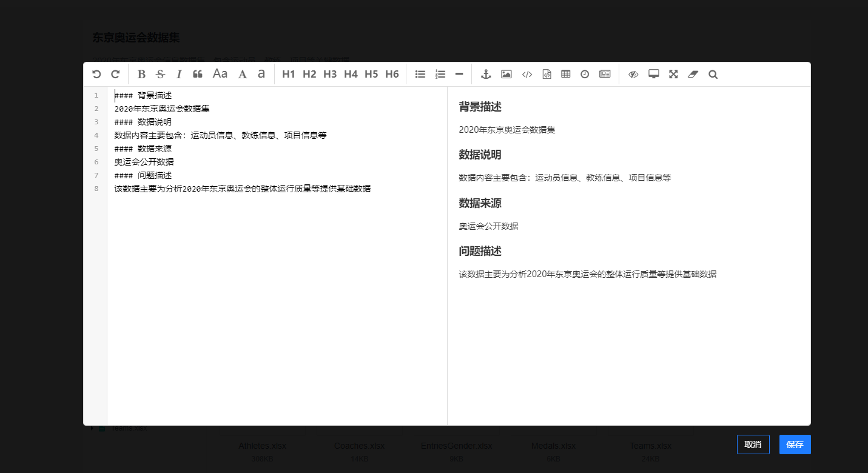Click preview heading '背景描述'
868x473 pixels.
click(x=480, y=107)
